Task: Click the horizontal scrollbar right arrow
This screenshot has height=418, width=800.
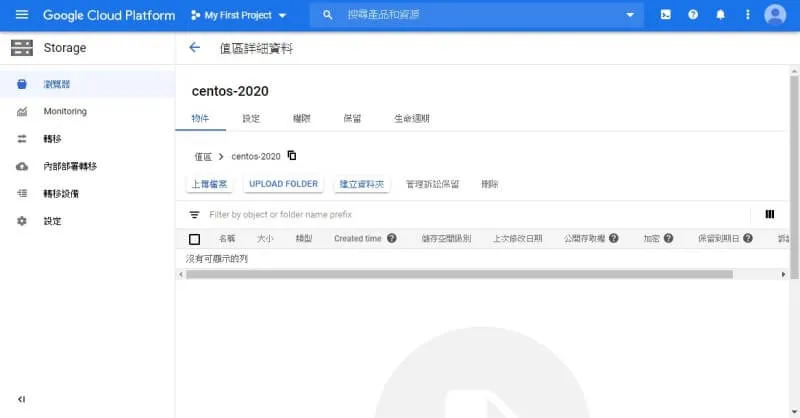Action: [784, 275]
